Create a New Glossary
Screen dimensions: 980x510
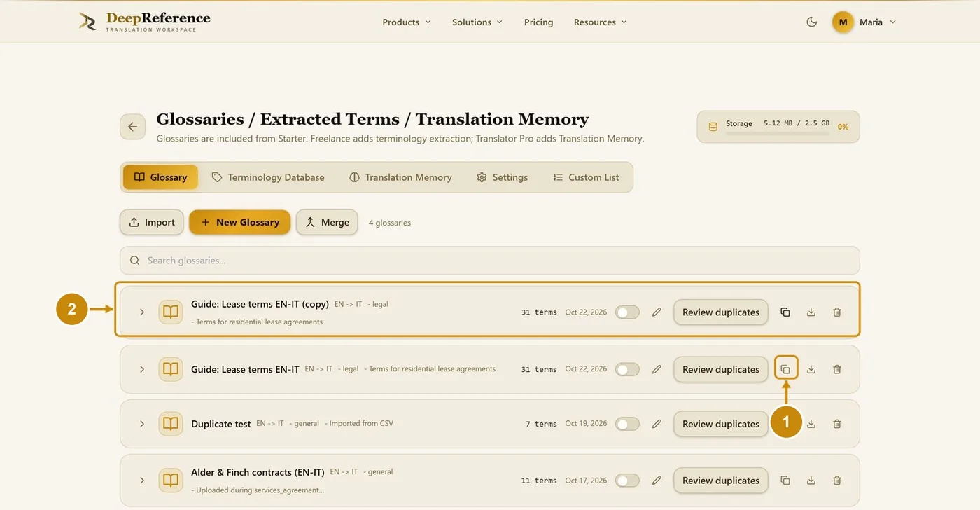pos(239,222)
